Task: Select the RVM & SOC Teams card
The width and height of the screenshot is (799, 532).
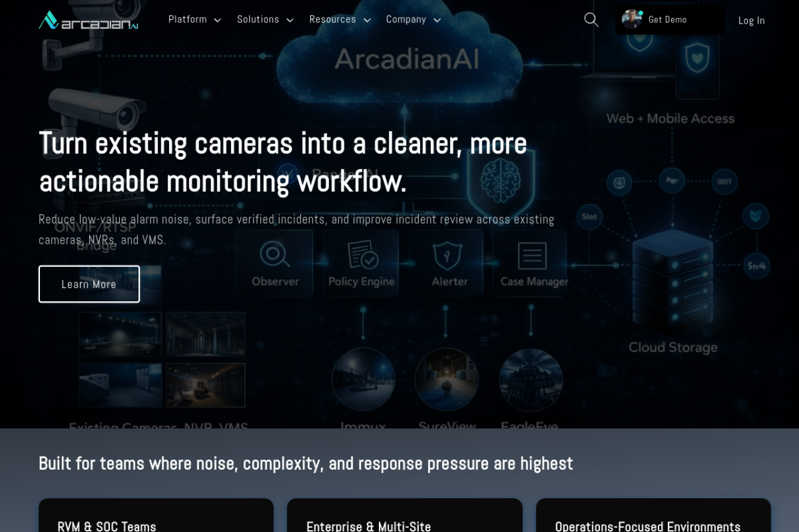Action: (156, 515)
